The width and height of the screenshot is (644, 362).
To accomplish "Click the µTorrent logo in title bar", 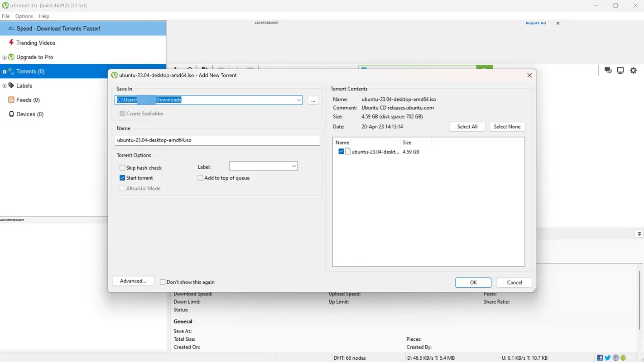I will 5,5.
